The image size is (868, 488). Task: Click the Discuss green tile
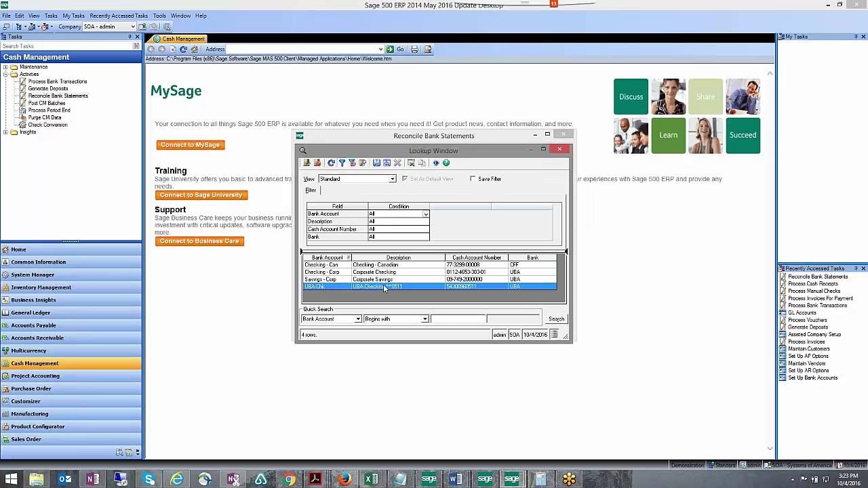click(x=631, y=96)
